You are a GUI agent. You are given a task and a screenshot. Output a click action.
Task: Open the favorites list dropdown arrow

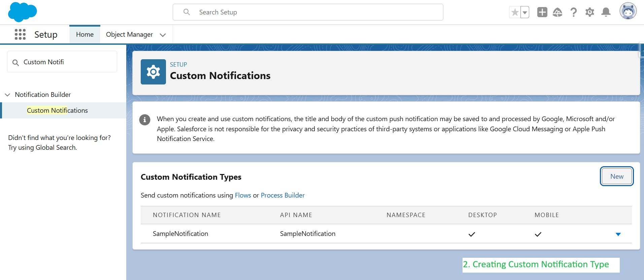click(525, 12)
